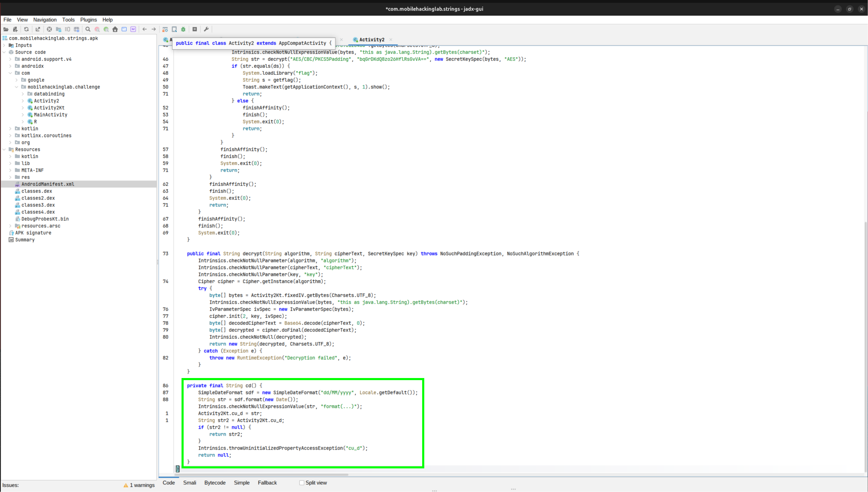Click the Open file toolbar icon
Viewport: 868px width, 492px height.
pyautogui.click(x=6, y=30)
